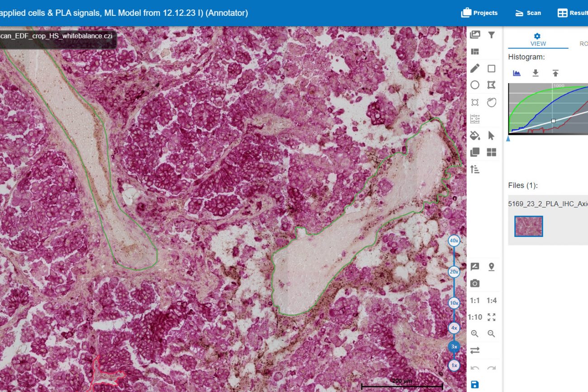The height and width of the screenshot is (392, 588).
Task: Click the filter funnel icon
Action: [x=491, y=35]
